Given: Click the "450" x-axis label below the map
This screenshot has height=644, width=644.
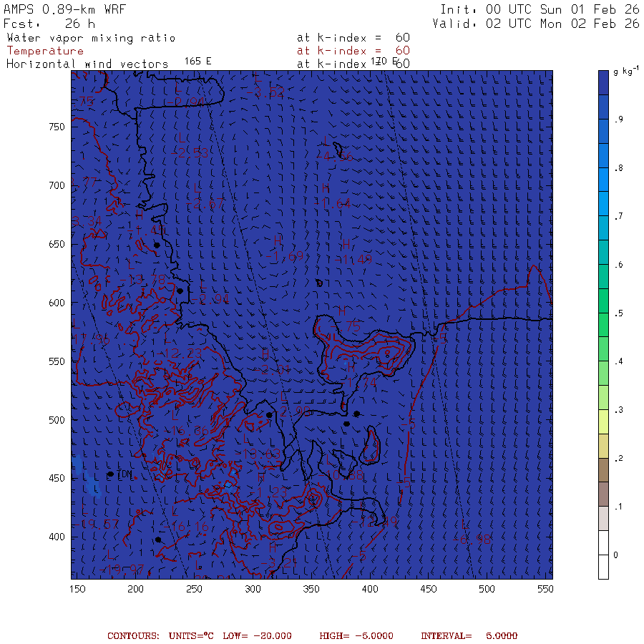Looking at the screenshot, I should (429, 590).
